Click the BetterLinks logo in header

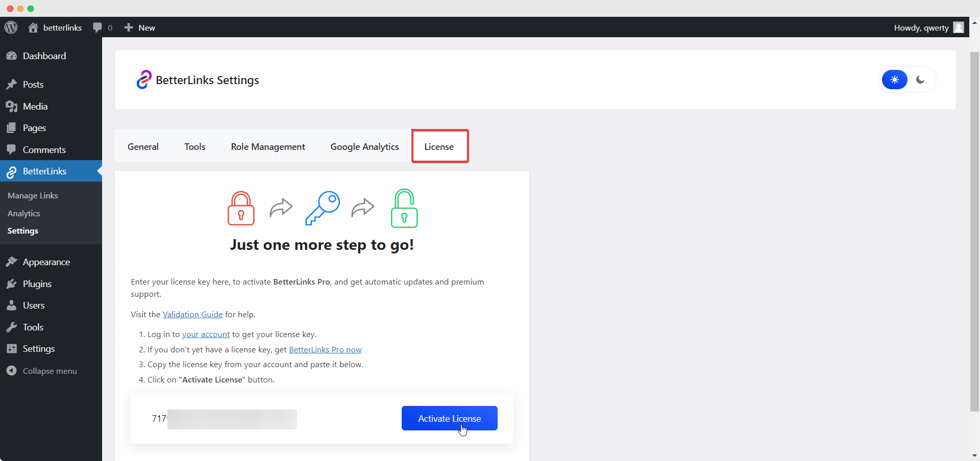144,80
